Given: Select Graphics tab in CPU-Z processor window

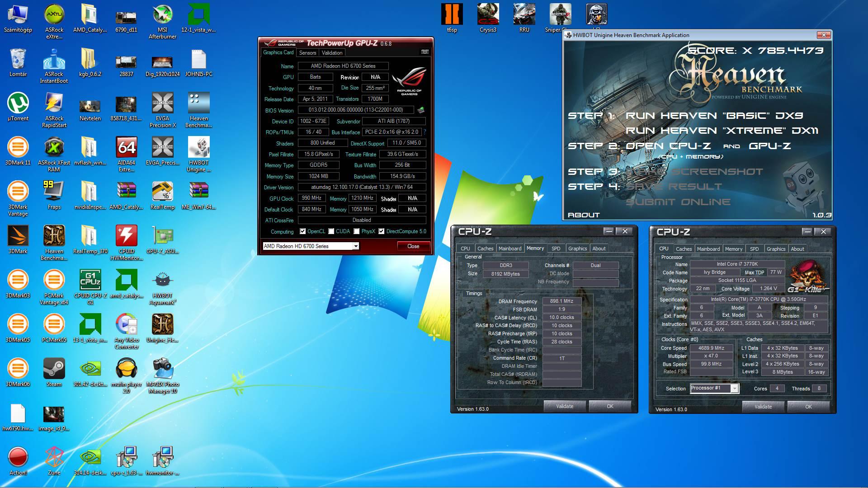Looking at the screenshot, I should pos(776,249).
